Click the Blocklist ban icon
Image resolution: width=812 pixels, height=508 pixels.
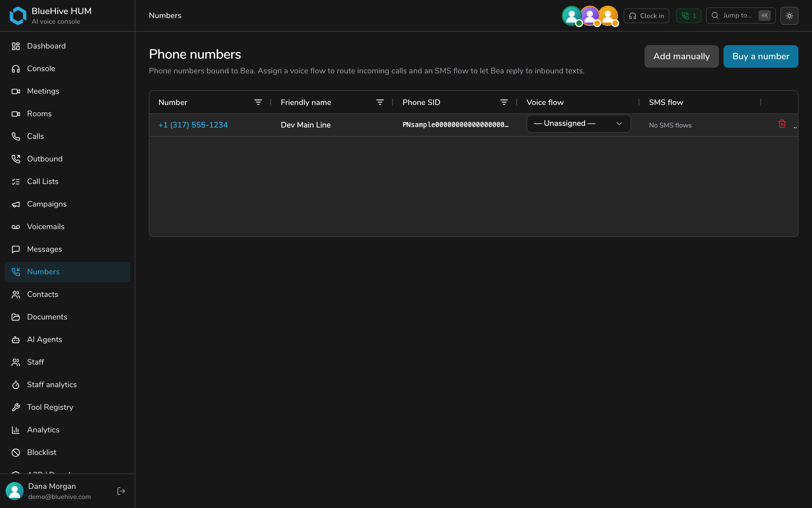pyautogui.click(x=16, y=453)
